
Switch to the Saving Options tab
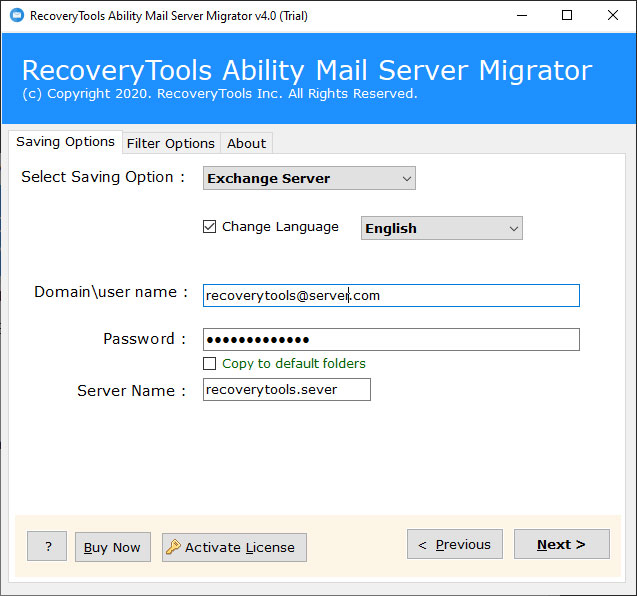point(65,142)
